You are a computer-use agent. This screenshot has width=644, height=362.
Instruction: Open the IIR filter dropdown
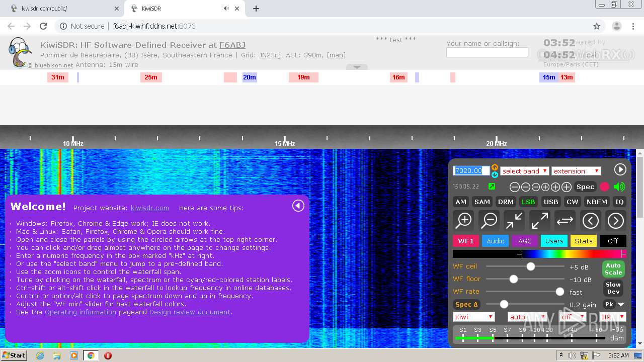click(612, 317)
